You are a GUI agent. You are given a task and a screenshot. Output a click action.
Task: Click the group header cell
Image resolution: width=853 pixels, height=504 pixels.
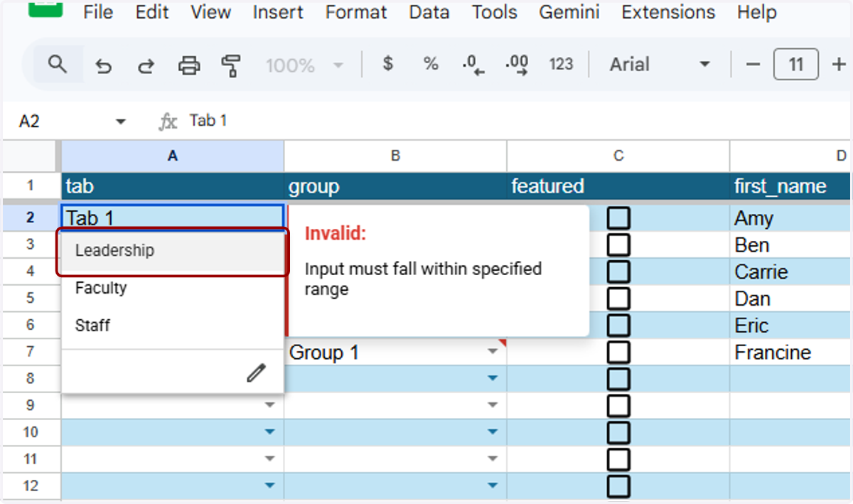point(395,187)
